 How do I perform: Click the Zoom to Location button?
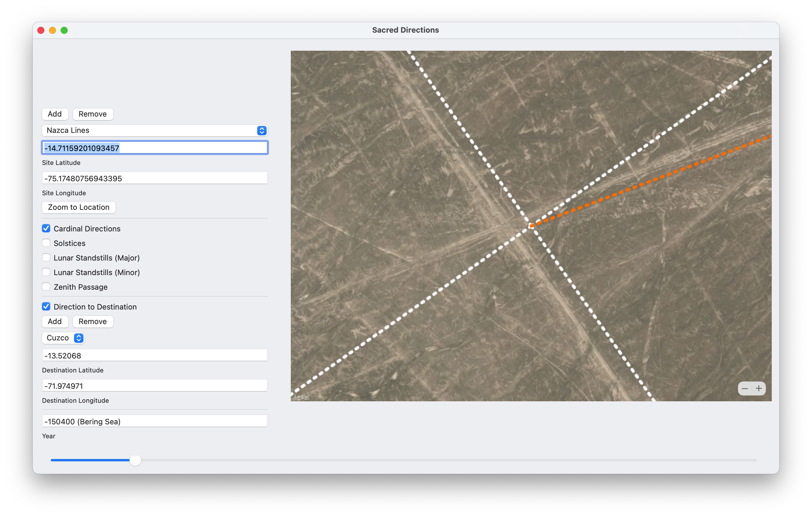78,207
